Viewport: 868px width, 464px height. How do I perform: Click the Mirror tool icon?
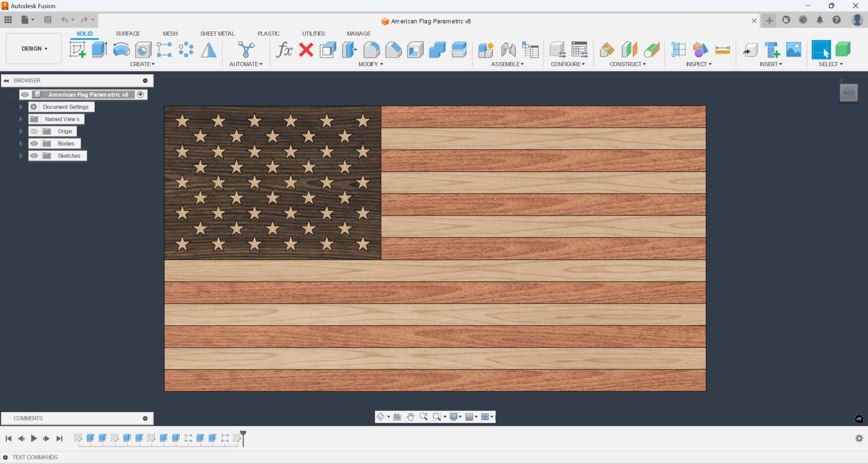tap(208, 50)
